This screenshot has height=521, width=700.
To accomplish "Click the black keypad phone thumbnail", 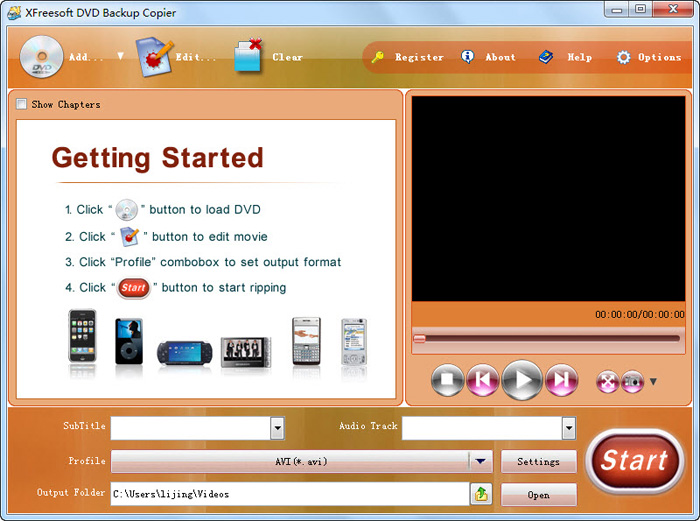I will 306,341.
